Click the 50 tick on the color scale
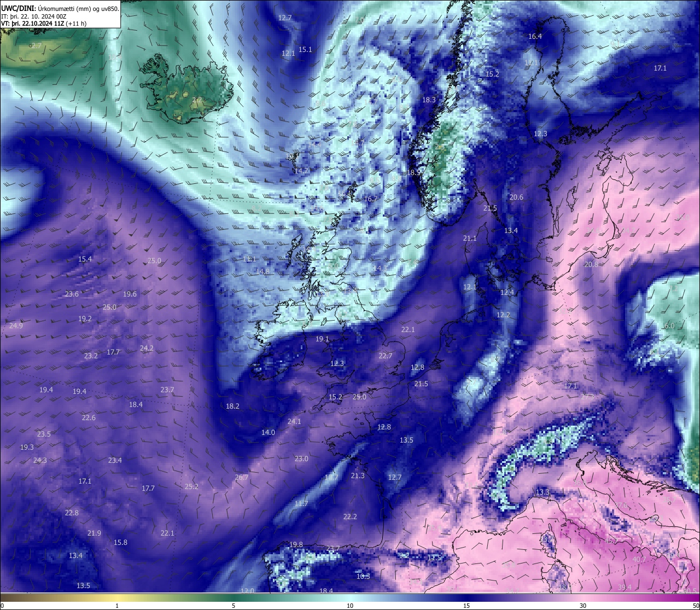Screen dimensions: 700x610 click(x=695, y=606)
